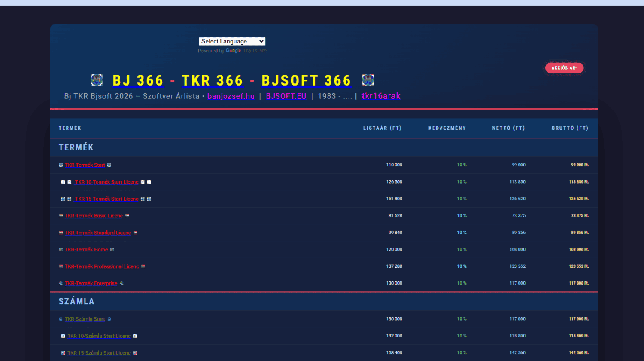The width and height of the screenshot is (644, 361).
Task: Click the icon before TKR-Termék Start
Action: click(61, 165)
